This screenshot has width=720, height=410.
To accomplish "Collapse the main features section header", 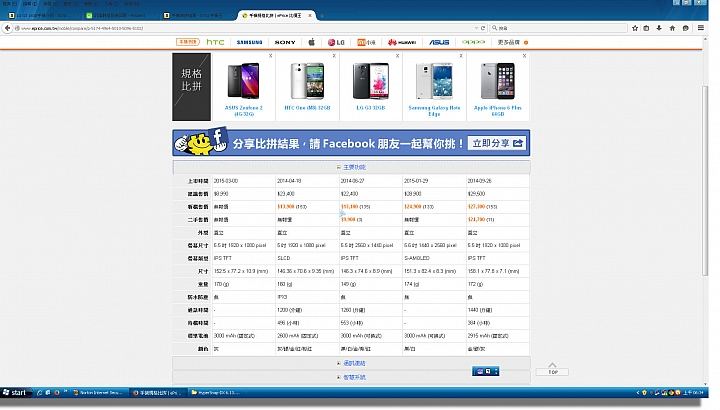I will point(351,167).
